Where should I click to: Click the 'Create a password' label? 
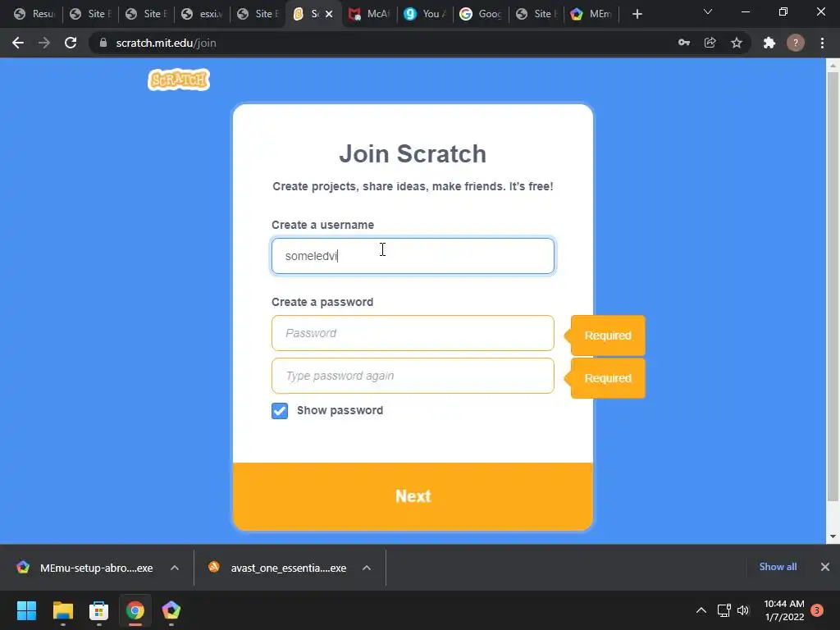coord(322,302)
